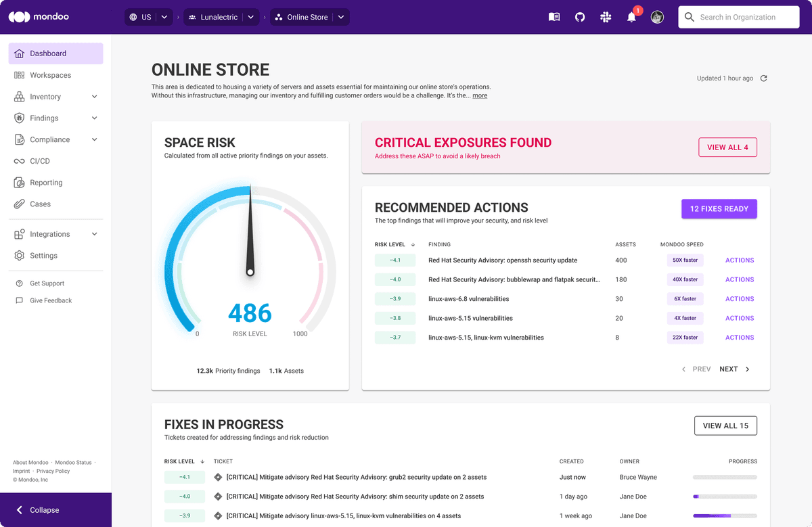Click the Search in Organization field
812x527 pixels.
click(x=738, y=17)
